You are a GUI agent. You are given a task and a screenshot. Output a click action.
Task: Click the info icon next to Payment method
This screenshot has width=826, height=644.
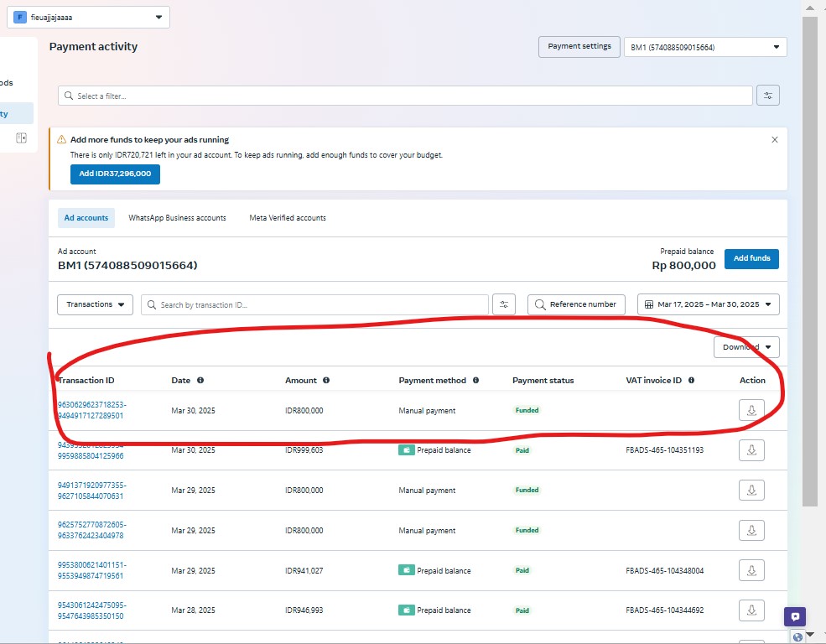tap(475, 380)
